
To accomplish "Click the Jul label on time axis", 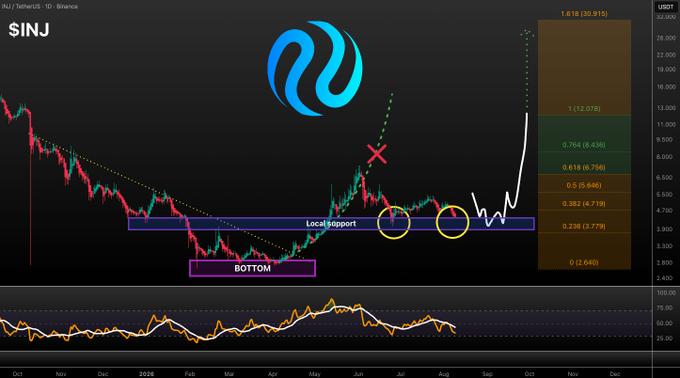I will [400, 374].
